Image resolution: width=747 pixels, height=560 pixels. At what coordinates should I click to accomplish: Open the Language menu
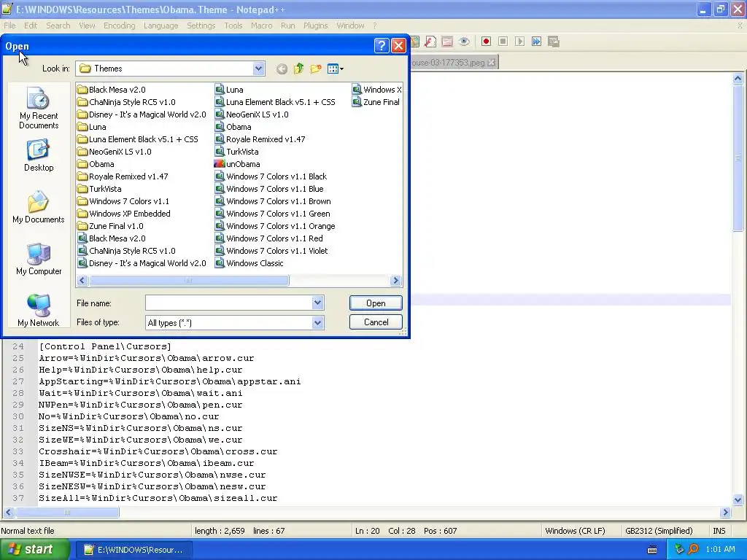coord(160,26)
